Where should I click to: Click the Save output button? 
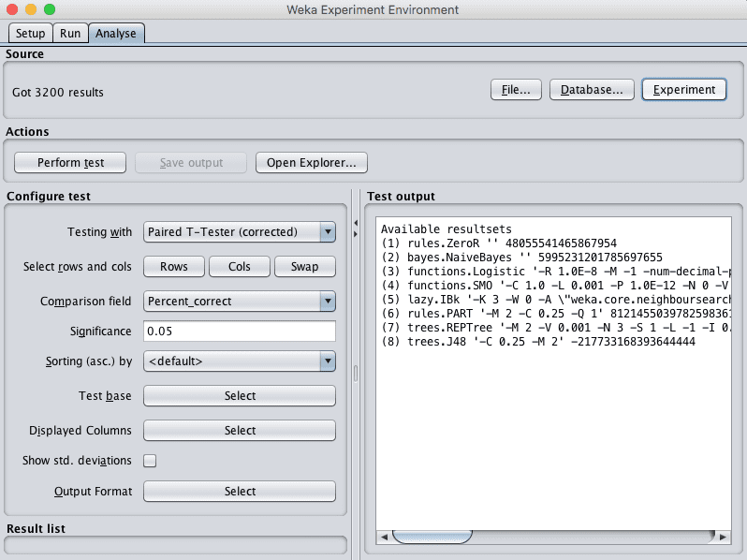pyautogui.click(x=191, y=163)
